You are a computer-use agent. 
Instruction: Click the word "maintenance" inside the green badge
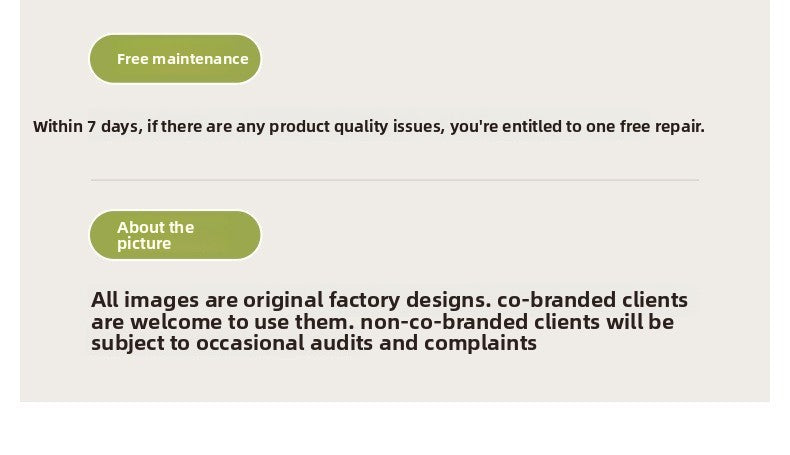(200, 59)
